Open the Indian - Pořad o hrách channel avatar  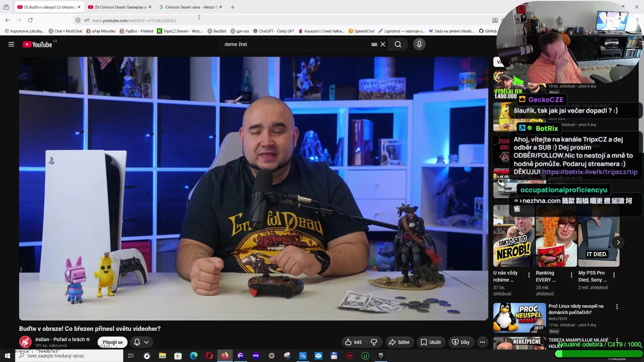[25, 342]
